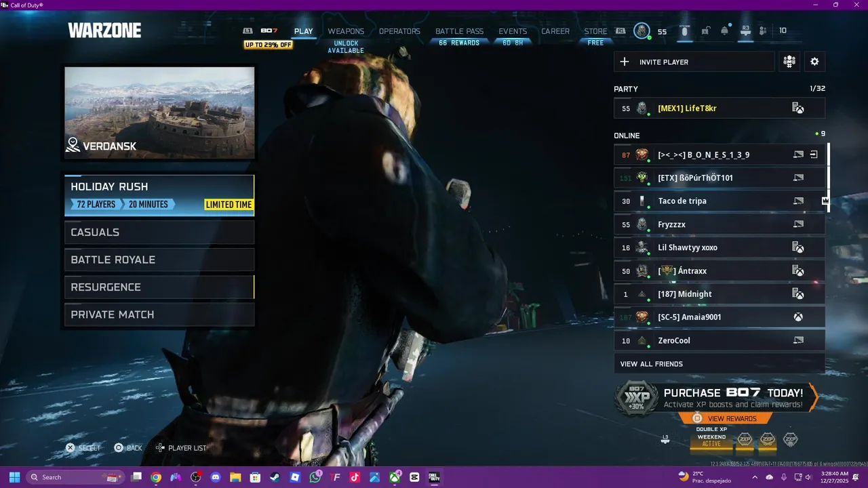Image resolution: width=868 pixels, height=488 pixels.
Task: Select friend Lil Shawtyy xoxo
Action: pyautogui.click(x=719, y=247)
